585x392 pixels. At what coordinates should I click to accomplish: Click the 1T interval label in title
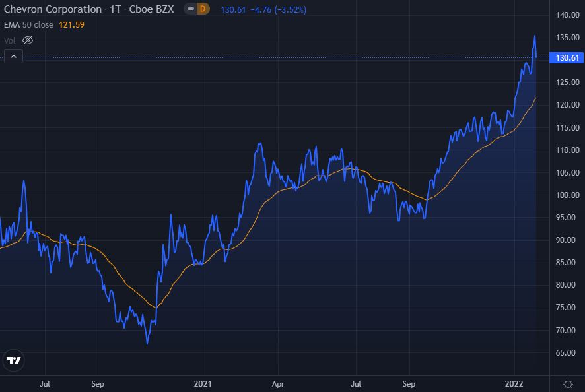pos(116,9)
